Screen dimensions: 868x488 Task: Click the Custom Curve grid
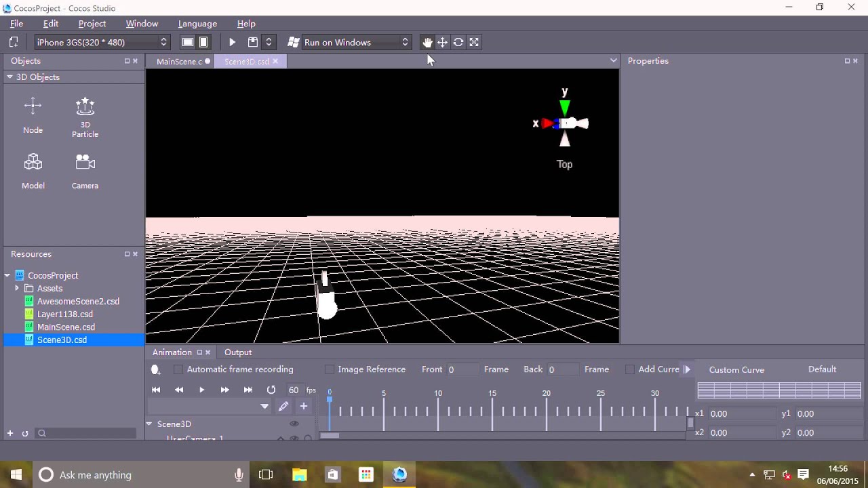click(x=779, y=390)
